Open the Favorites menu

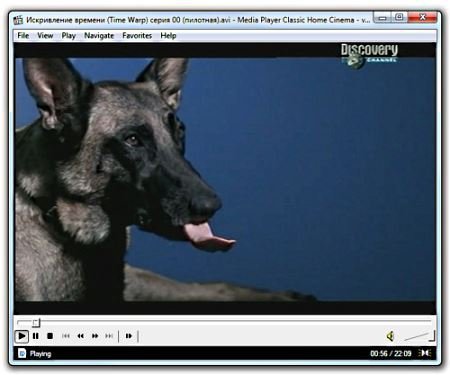pyautogui.click(x=137, y=36)
